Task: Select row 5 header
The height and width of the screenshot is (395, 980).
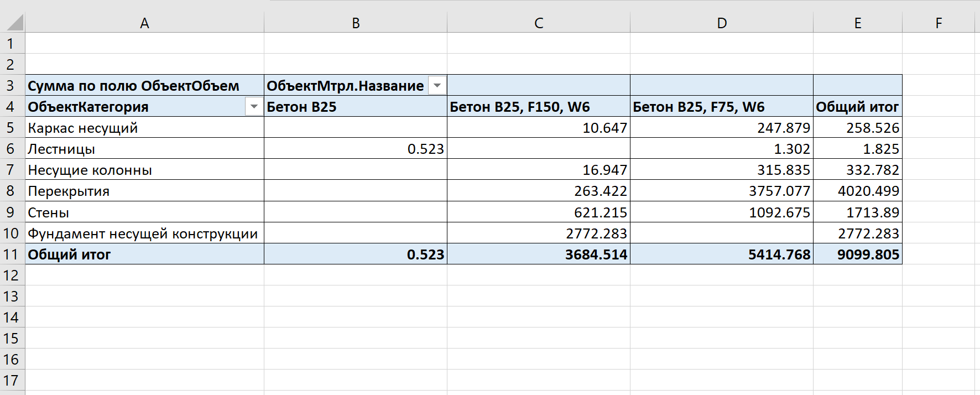Action: click(x=11, y=128)
